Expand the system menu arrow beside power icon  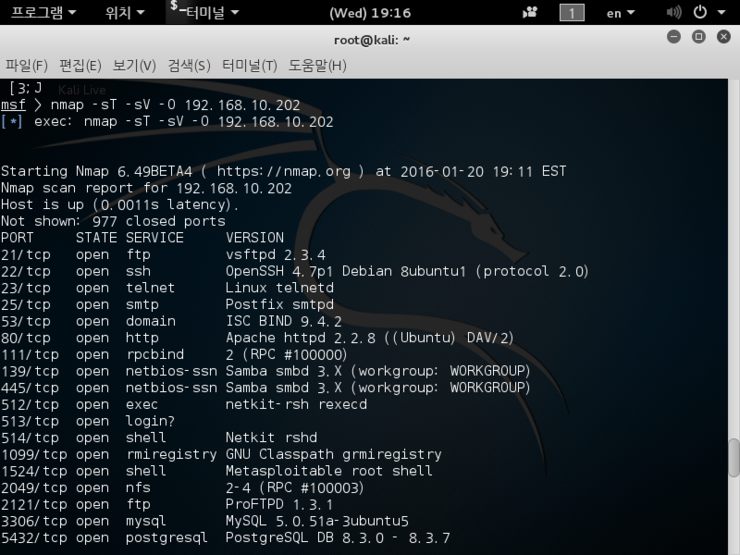(721, 13)
